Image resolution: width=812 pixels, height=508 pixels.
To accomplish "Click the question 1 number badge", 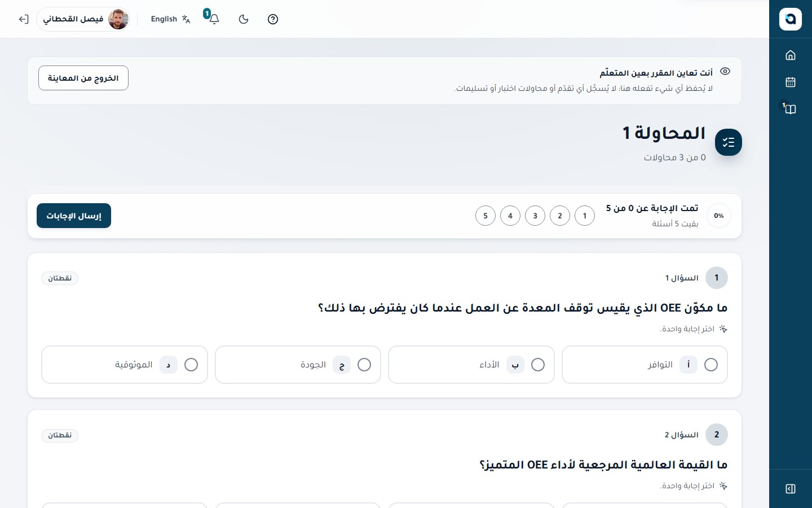I will 717,278.
